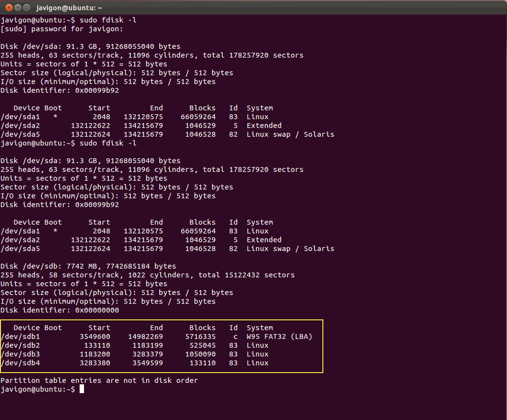Minimize the terminal window
507x420 pixels.
click(x=18, y=7)
